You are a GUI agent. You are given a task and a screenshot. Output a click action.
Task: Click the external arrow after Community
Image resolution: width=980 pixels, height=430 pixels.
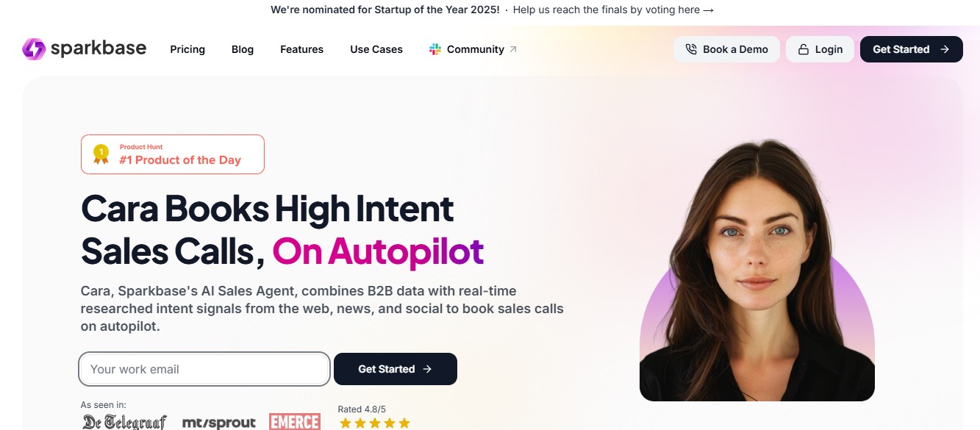point(513,49)
